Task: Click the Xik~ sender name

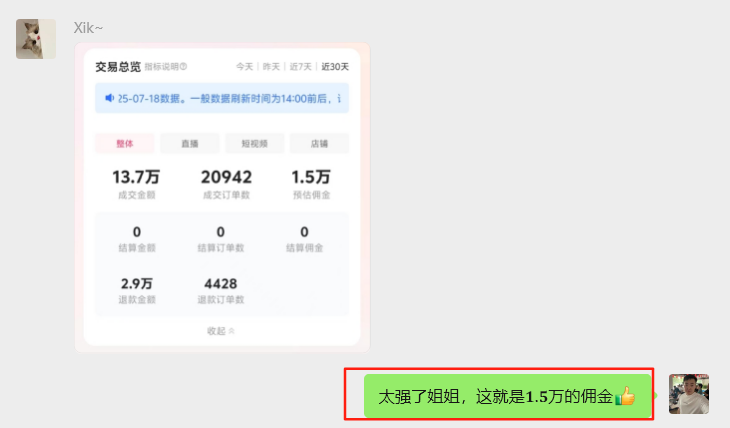Action: coord(88,28)
